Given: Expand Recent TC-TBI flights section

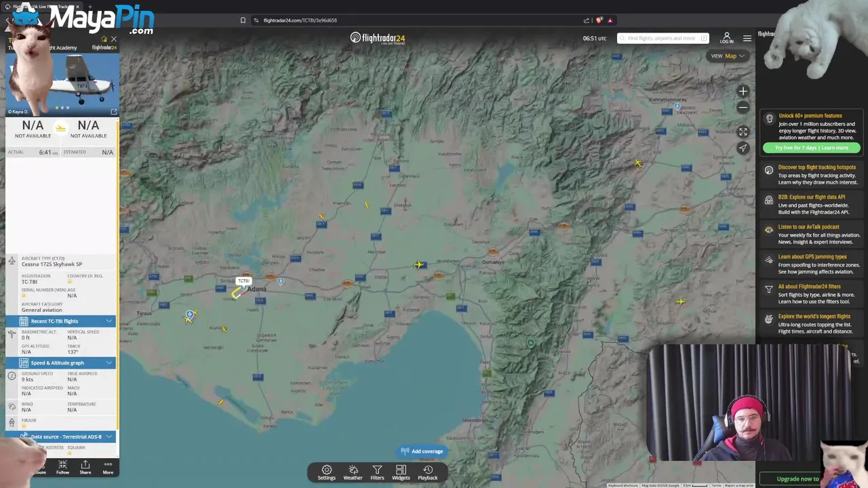Looking at the screenshot, I should pyautogui.click(x=60, y=321).
